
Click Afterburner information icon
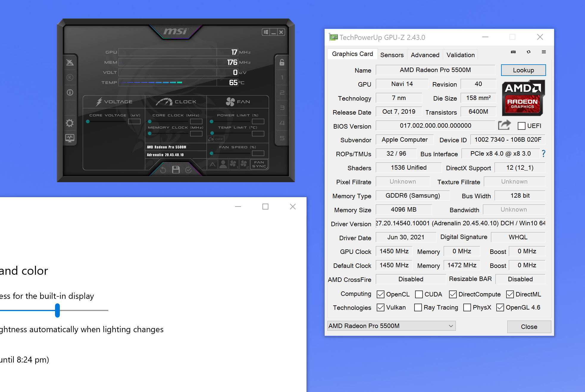pos(70,92)
